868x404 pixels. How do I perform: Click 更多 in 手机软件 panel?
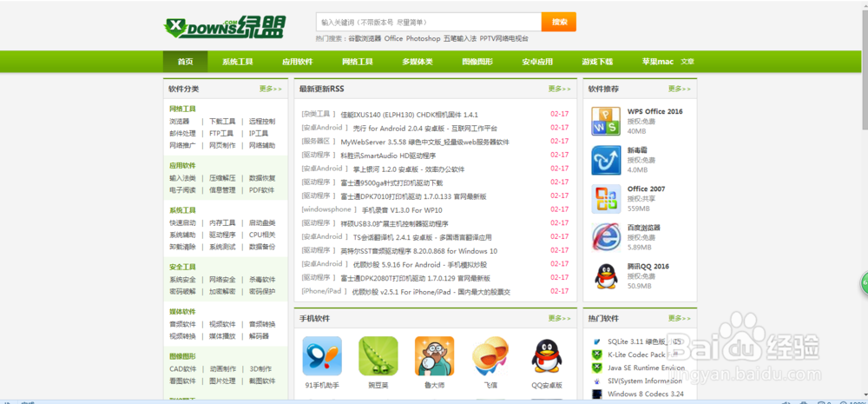pos(560,318)
